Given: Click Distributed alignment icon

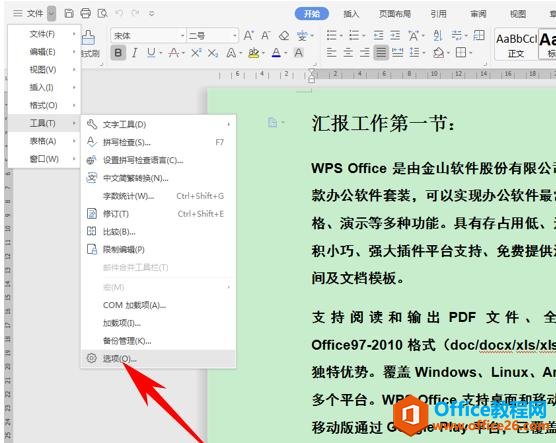Looking at the screenshot, I should point(397,53).
